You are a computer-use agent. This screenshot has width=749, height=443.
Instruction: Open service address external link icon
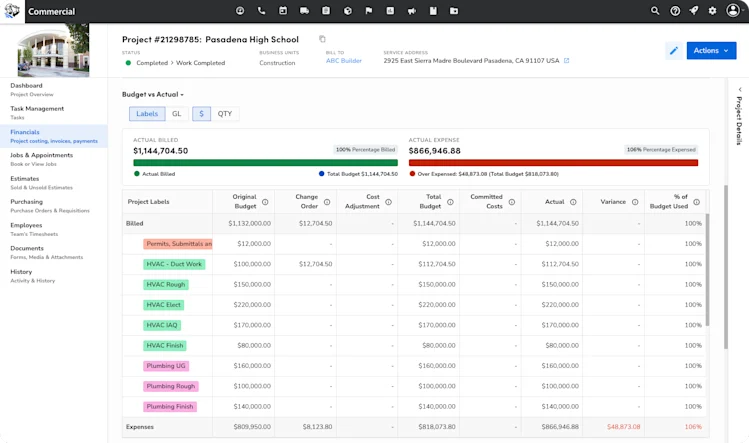click(567, 61)
